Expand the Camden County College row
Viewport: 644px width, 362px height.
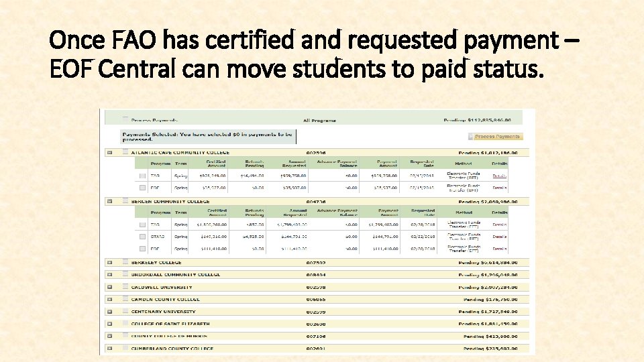click(x=109, y=300)
